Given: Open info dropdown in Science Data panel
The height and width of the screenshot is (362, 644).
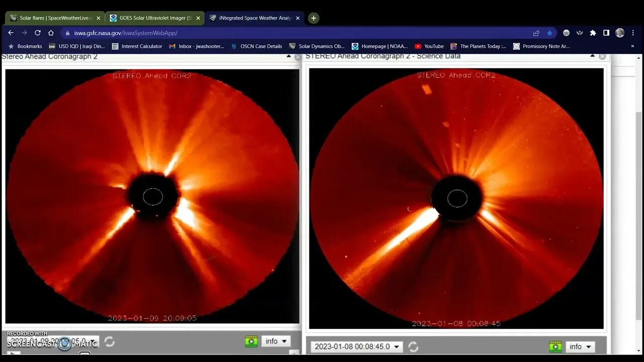Looking at the screenshot, I should (x=580, y=347).
